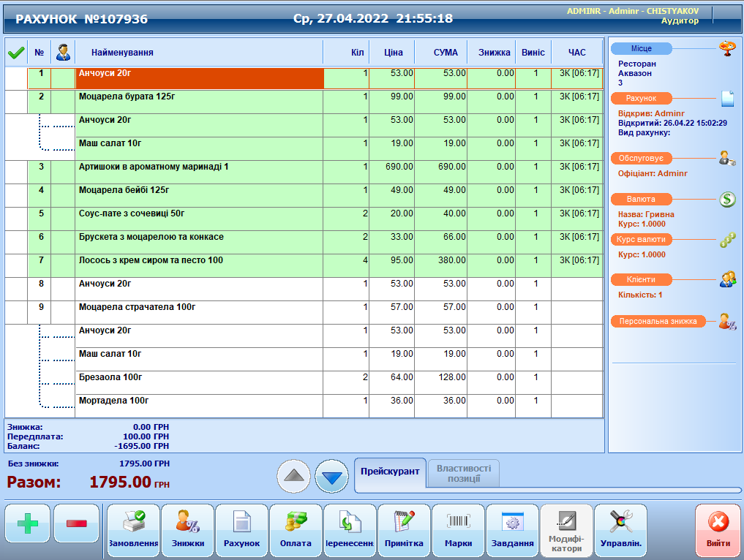This screenshot has width=744, height=560.
Task: Open the Замовлення printer button
Action: 133,530
